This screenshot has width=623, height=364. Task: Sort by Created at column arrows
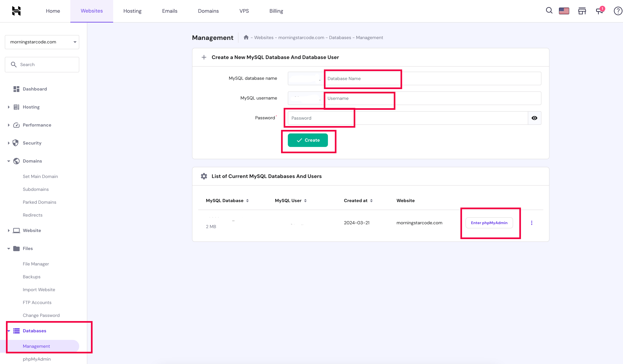371,200
